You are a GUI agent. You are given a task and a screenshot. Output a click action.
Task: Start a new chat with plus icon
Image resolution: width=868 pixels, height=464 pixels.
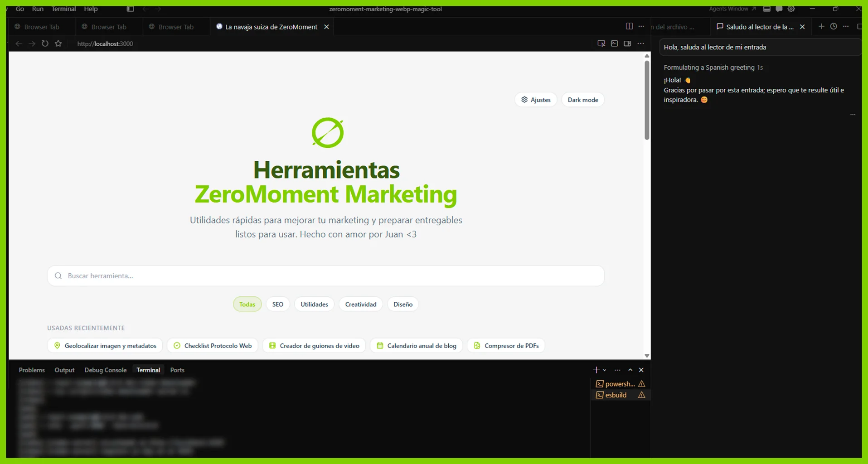point(821,26)
